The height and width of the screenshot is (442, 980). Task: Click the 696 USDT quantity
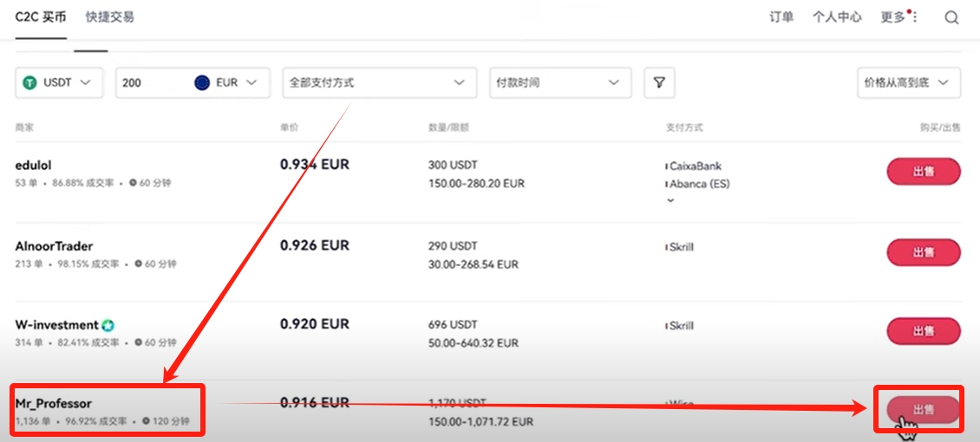tap(453, 325)
